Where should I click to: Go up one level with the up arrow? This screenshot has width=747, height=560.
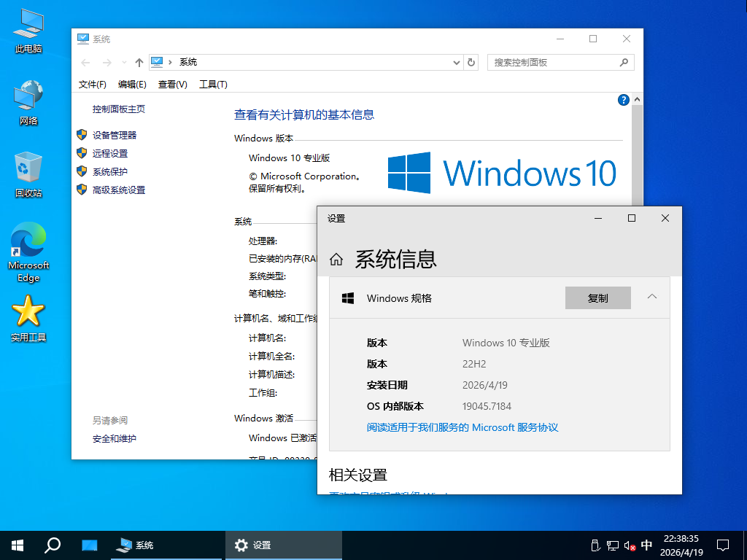coord(139,63)
